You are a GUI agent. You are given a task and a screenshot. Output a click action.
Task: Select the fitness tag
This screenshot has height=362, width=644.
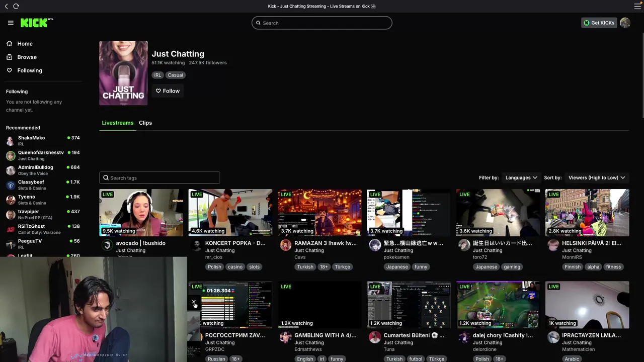pyautogui.click(x=613, y=267)
